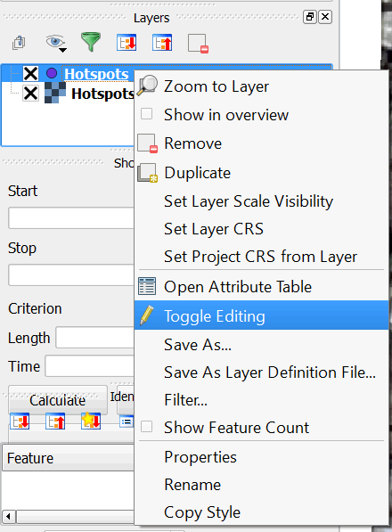The image size is (392, 532).
Task: Uncheck visibility of Hotspots raster layer
Action: tap(30, 93)
